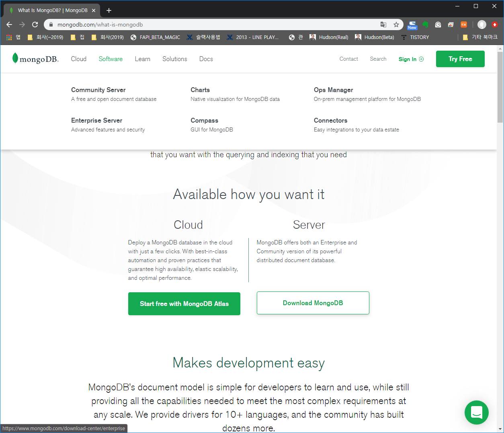Click the Contact link
504x433 pixels.
pos(349,59)
